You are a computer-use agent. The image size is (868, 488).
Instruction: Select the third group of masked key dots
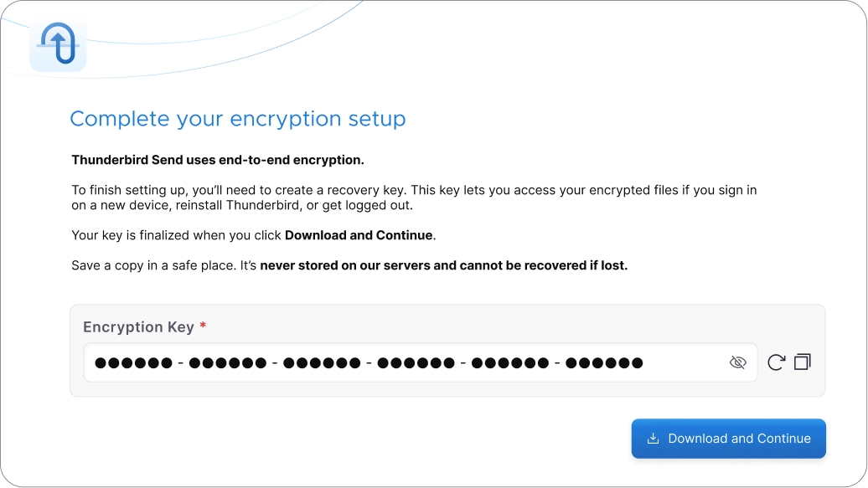click(x=322, y=362)
